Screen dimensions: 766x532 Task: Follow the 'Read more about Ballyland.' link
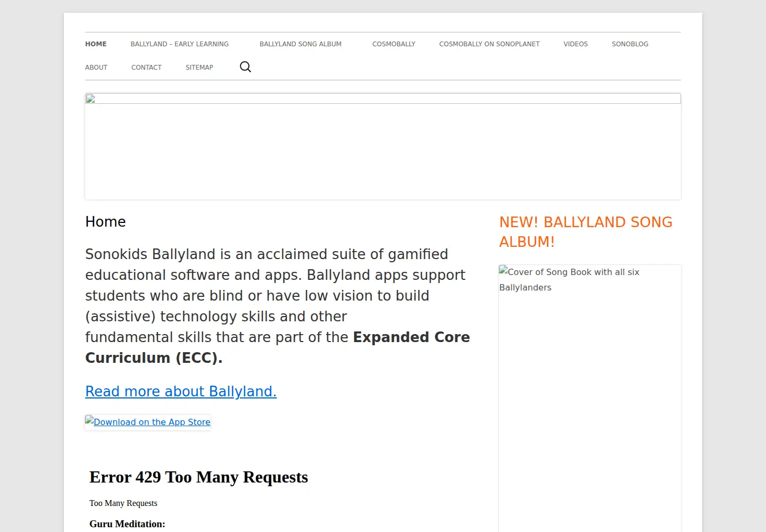click(x=181, y=392)
